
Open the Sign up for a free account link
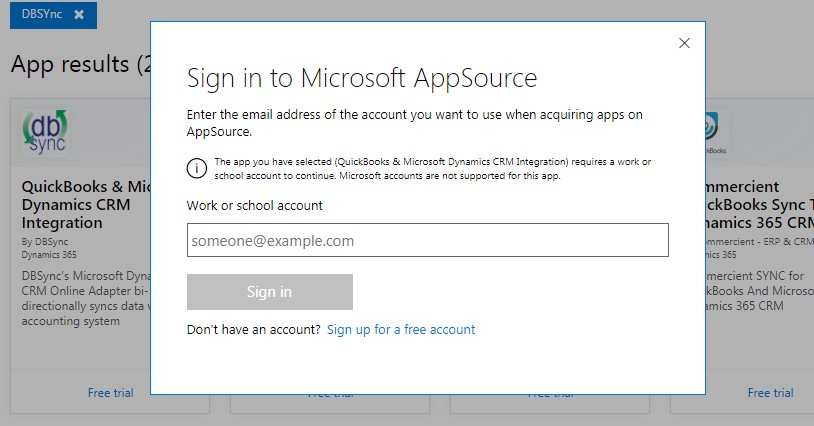pyautogui.click(x=401, y=329)
